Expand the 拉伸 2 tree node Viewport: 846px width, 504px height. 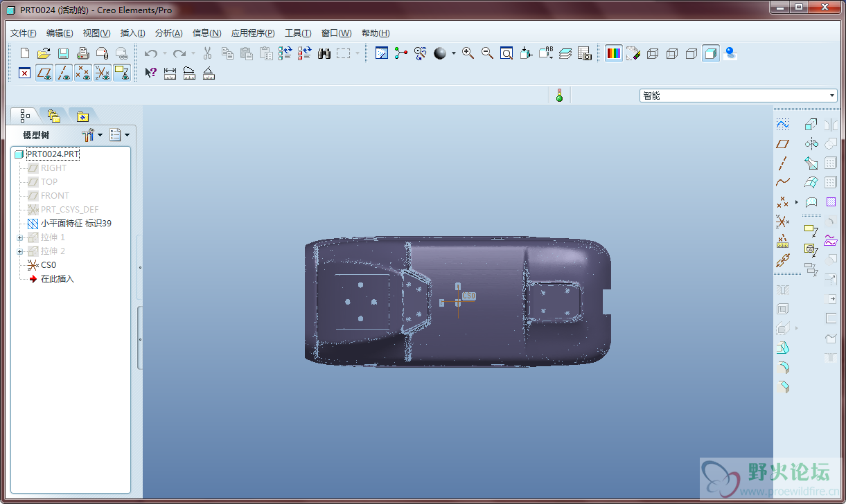pos(19,251)
